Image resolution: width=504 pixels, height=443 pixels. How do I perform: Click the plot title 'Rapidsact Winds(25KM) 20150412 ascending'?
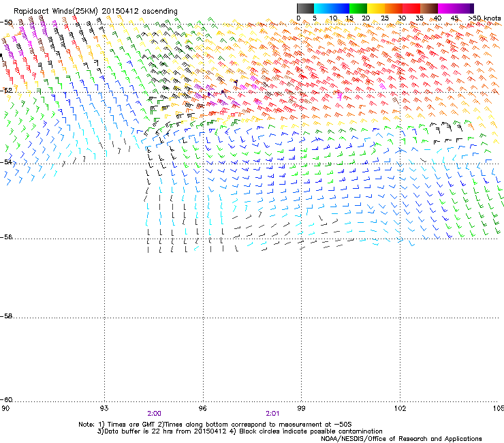coord(95,12)
